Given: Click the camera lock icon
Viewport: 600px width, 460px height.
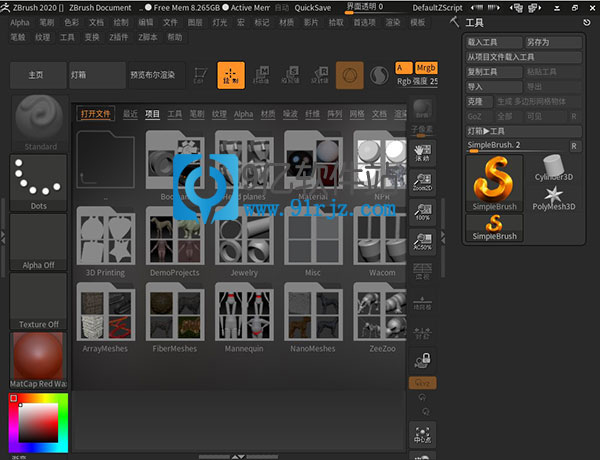Looking at the screenshot, I should pos(422,360).
